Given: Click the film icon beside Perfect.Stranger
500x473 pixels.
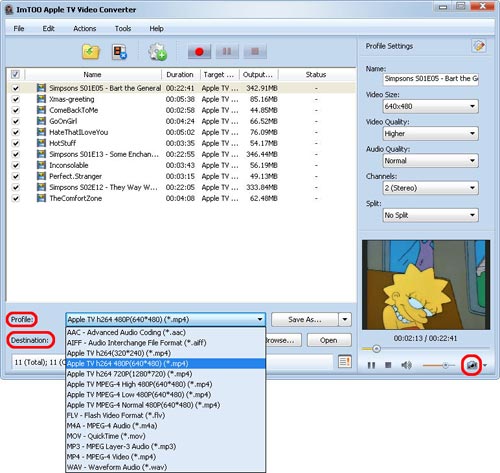Looking at the screenshot, I should [41, 176].
